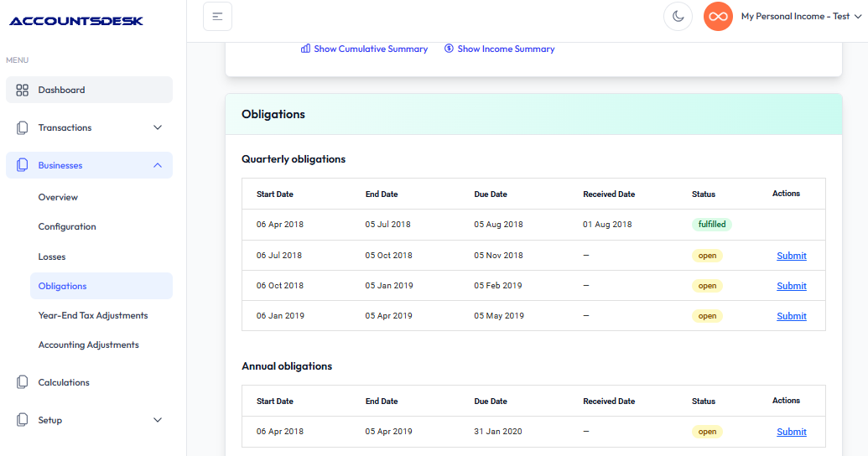Click the Obligations panel header
868x456 pixels.
[533, 115]
